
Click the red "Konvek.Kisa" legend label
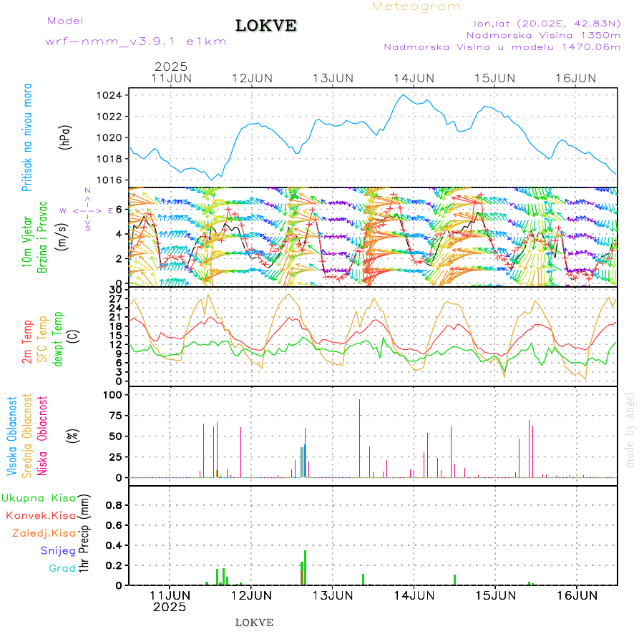(x=41, y=516)
